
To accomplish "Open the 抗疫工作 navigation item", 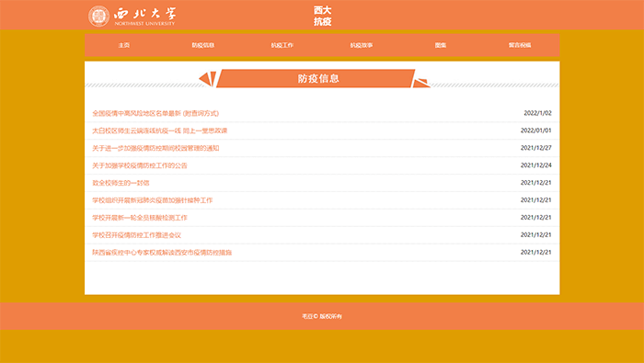I will [282, 45].
